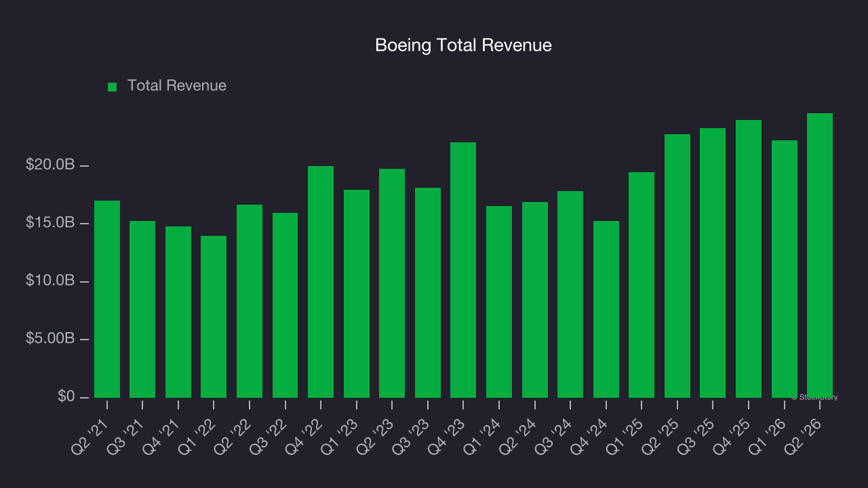Viewport: 868px width, 488px height.
Task: Click the $0 axis label
Action: [x=66, y=396]
